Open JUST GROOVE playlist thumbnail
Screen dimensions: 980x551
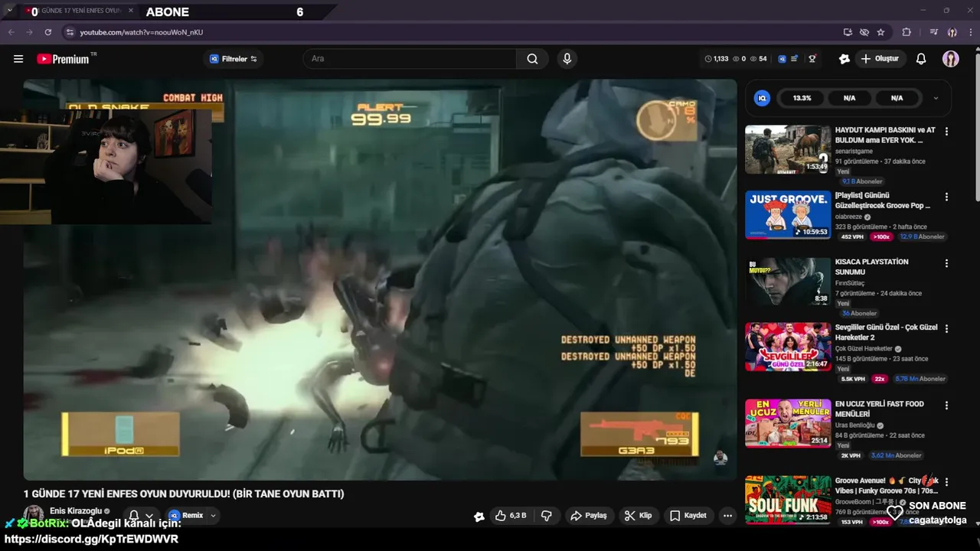click(x=788, y=215)
